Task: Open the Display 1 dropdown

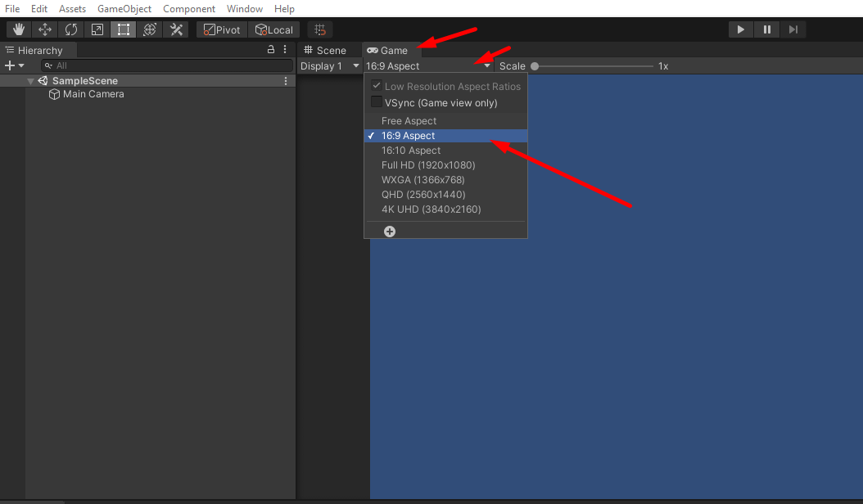Action: tap(329, 66)
